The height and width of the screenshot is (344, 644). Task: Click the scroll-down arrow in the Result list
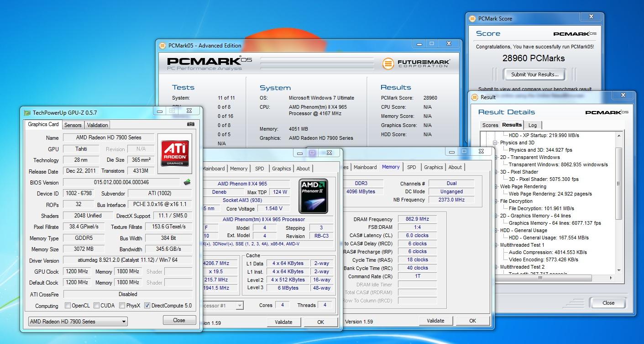[x=619, y=270]
